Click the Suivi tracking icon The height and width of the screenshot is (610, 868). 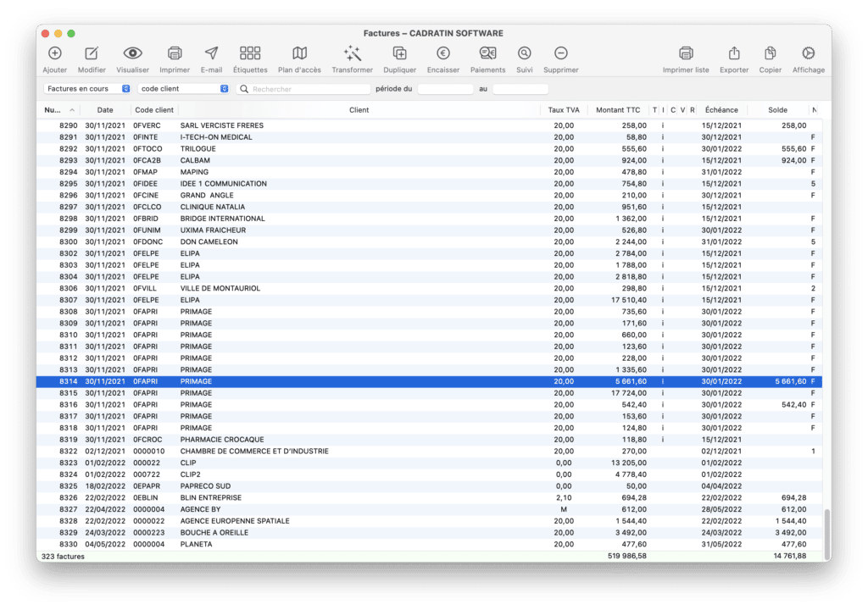(524, 53)
